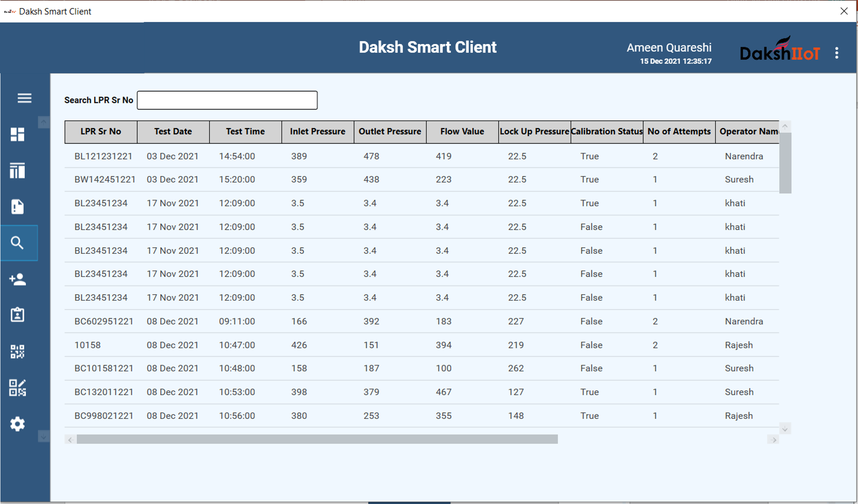Click the table's scroll-right arrow

coord(774,440)
